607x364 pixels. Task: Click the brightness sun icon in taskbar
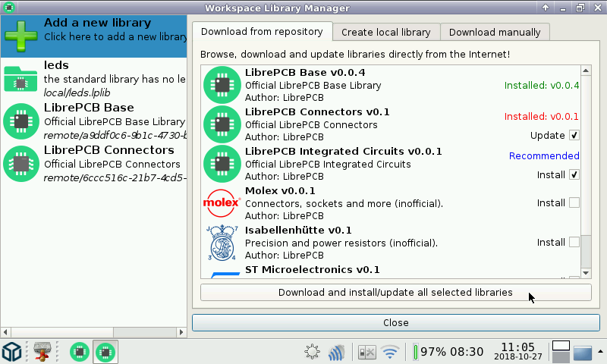(x=312, y=352)
